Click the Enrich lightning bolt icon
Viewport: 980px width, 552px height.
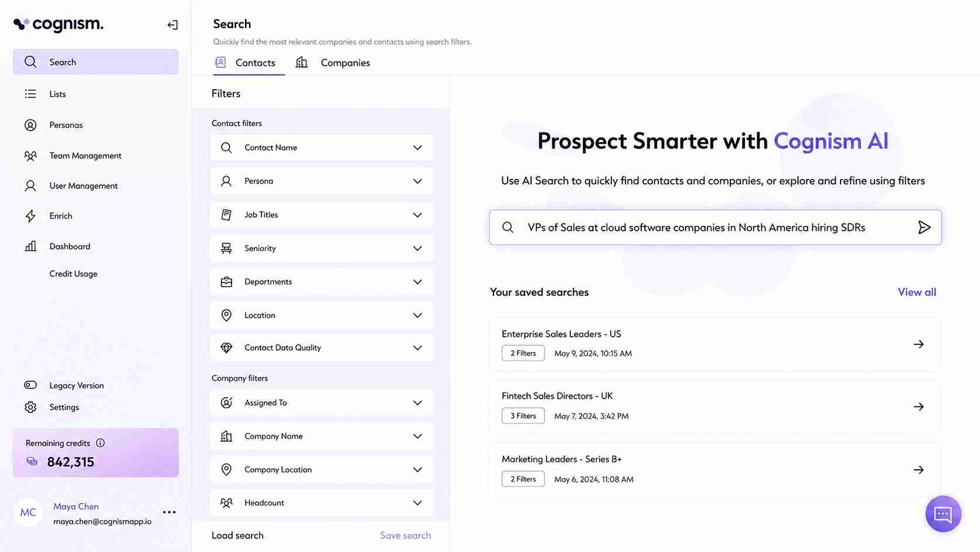coord(30,216)
